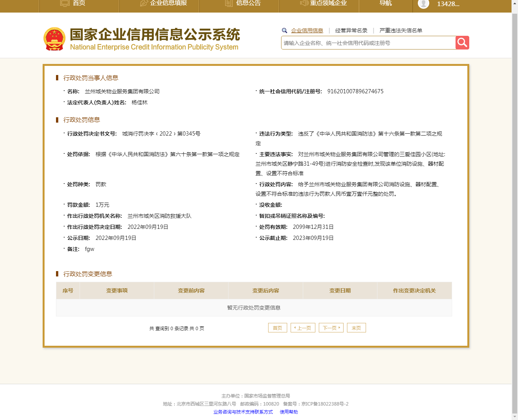Screen dimensions: 518x420
Task: Open the 使用帮助 footer link
Action: tap(289, 412)
